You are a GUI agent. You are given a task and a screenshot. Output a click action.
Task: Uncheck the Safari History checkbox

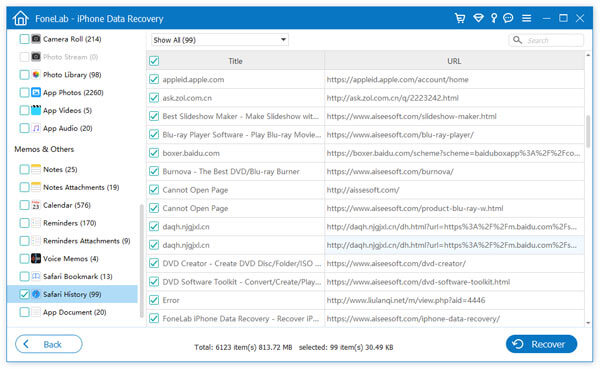[24, 294]
